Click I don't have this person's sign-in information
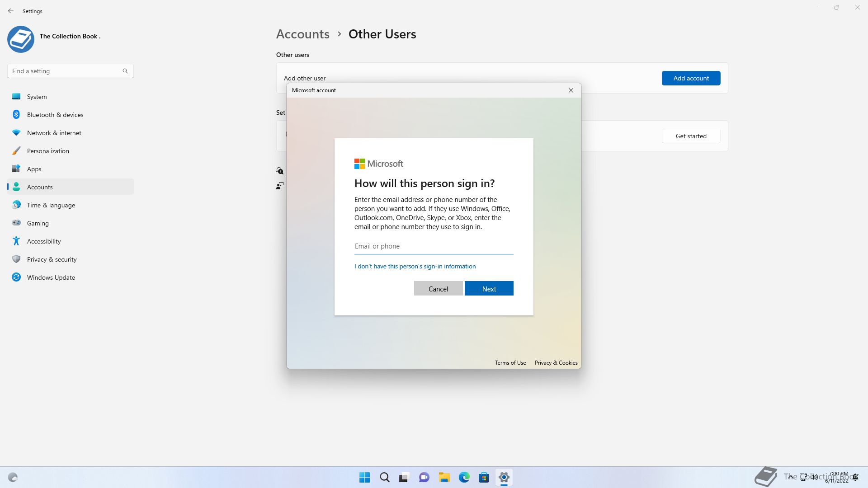868x488 pixels. (x=415, y=266)
